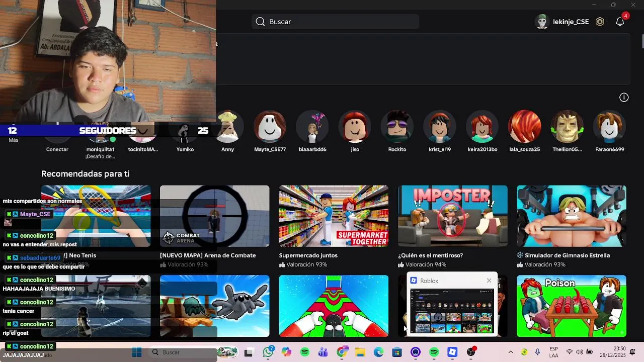Open the gray bird game thumbnail
This screenshot has height=362, width=644.
tap(214, 306)
